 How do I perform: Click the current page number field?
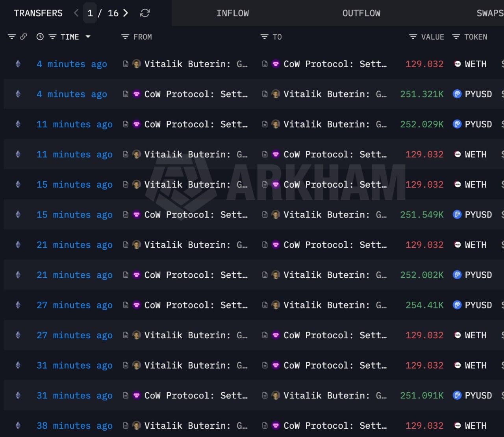click(90, 13)
